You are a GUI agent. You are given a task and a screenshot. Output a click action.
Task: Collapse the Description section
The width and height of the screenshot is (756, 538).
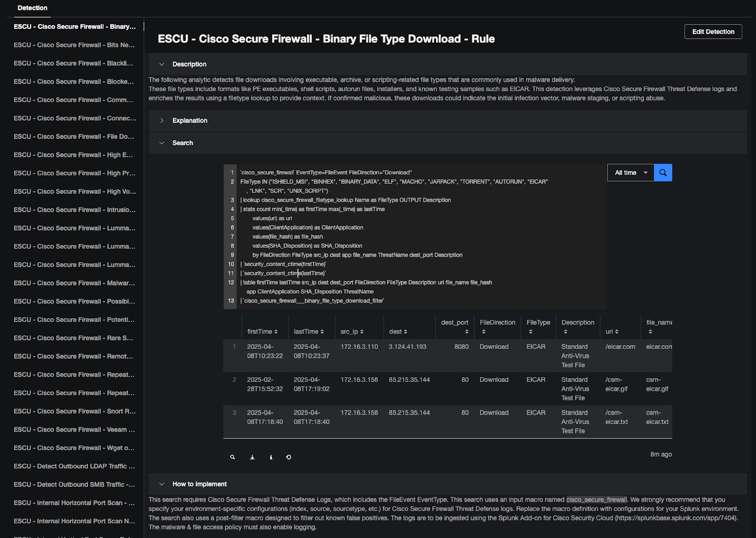tap(162, 64)
